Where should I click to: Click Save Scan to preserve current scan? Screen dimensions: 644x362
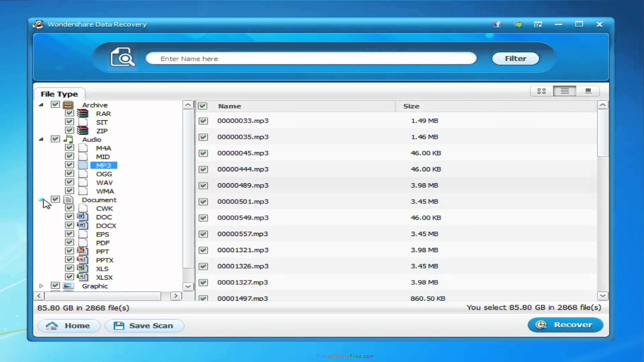click(x=144, y=325)
